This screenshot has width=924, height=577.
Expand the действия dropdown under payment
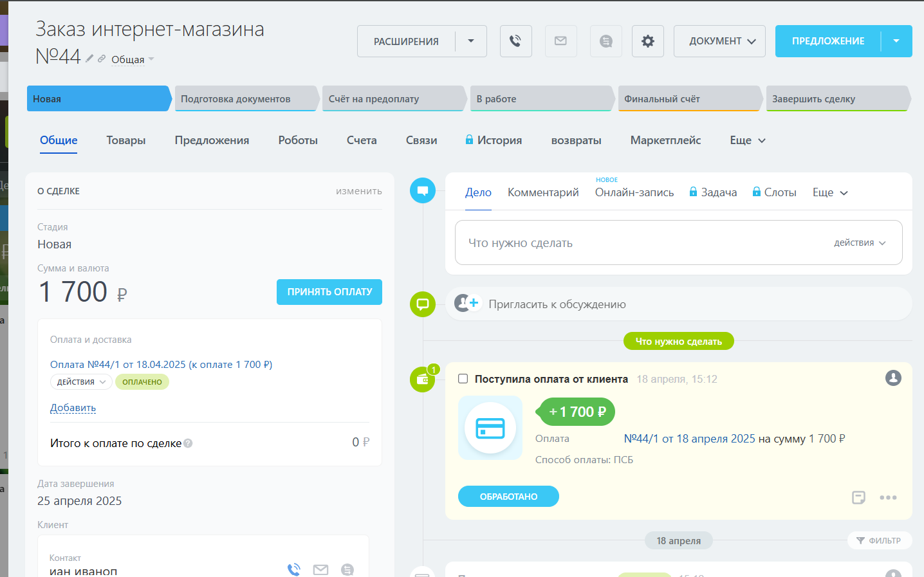(x=81, y=382)
